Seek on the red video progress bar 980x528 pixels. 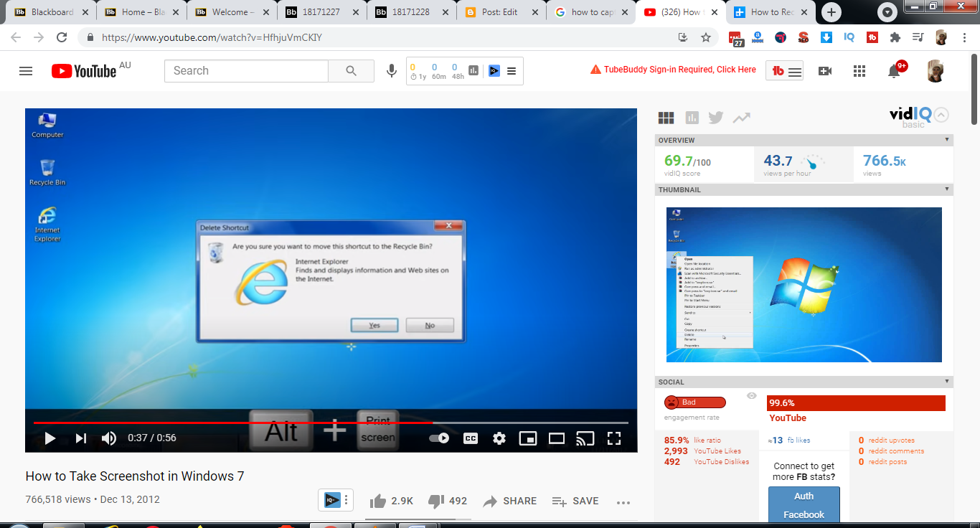[x=331, y=423]
